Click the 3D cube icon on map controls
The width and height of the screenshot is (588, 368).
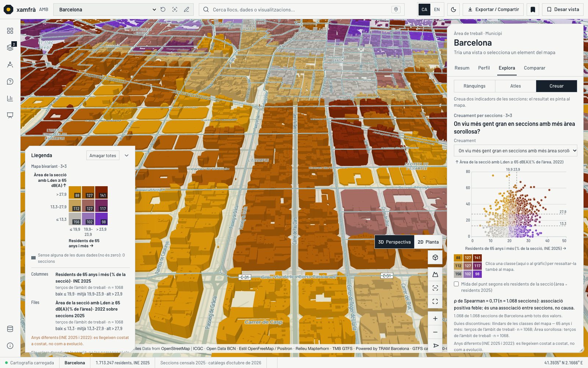[435, 258]
